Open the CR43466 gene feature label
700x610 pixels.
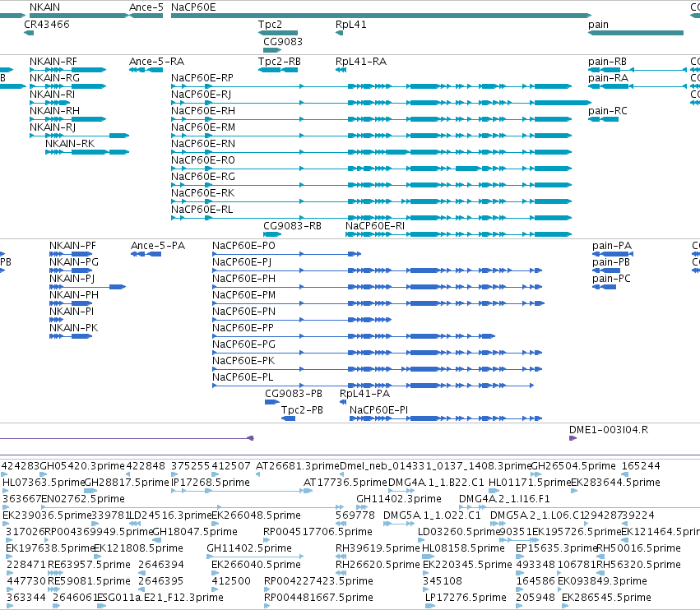point(47,24)
